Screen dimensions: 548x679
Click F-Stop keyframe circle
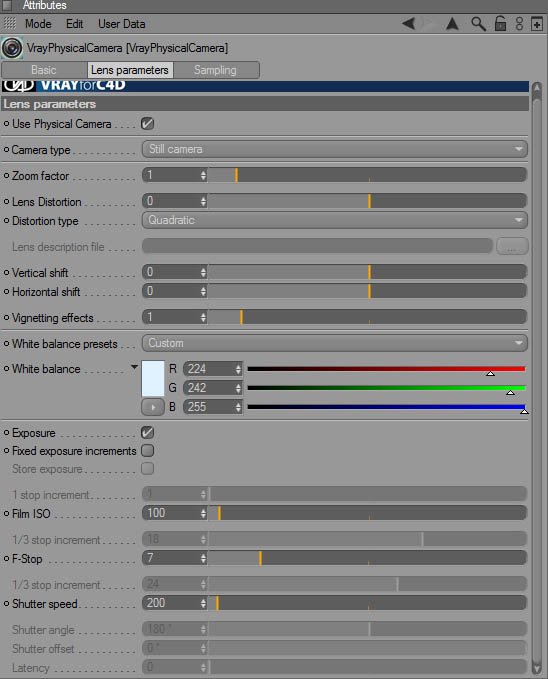tap(6, 559)
